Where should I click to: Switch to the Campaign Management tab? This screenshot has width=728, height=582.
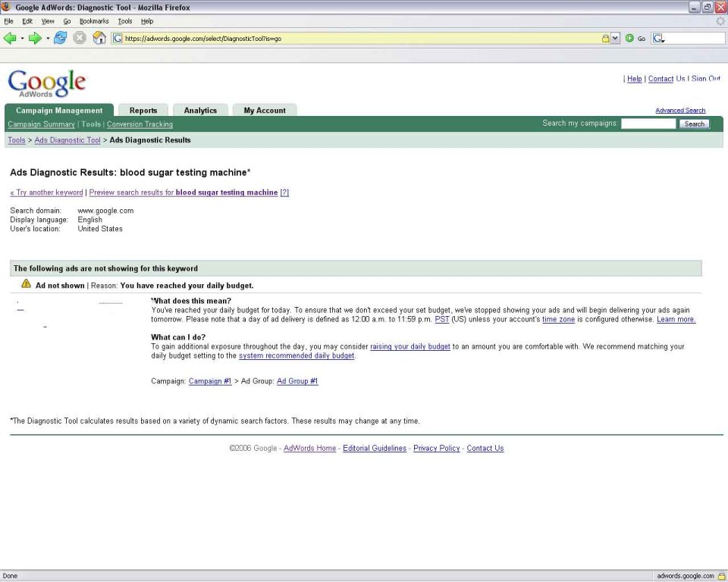point(59,110)
